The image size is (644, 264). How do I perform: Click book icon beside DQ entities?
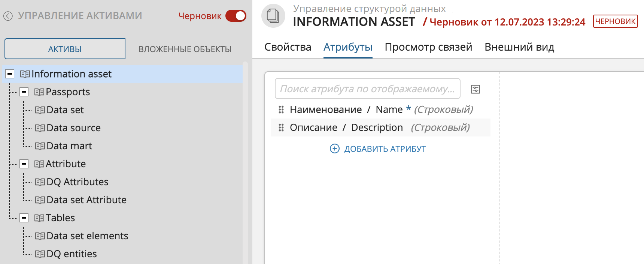pyautogui.click(x=40, y=254)
